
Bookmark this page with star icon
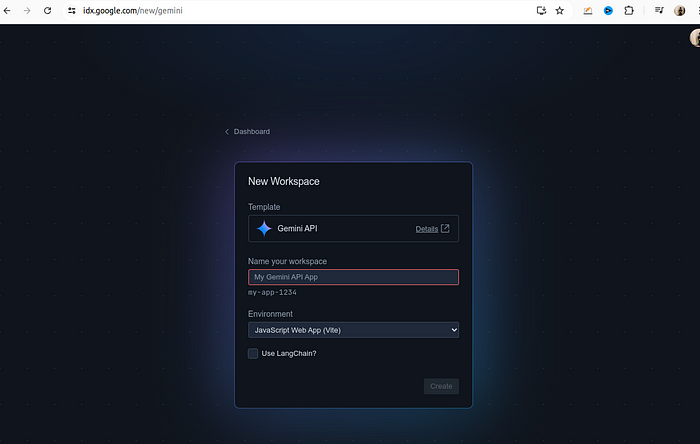[x=560, y=11]
